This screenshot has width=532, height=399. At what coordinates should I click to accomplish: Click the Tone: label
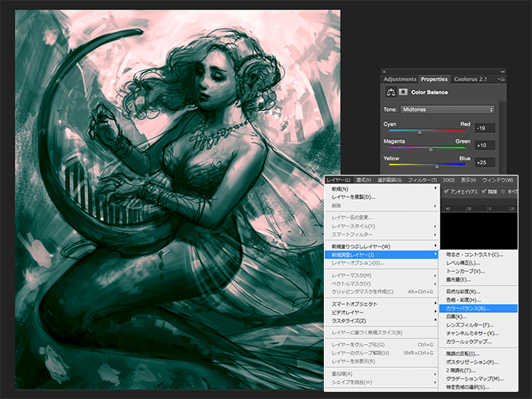(390, 109)
